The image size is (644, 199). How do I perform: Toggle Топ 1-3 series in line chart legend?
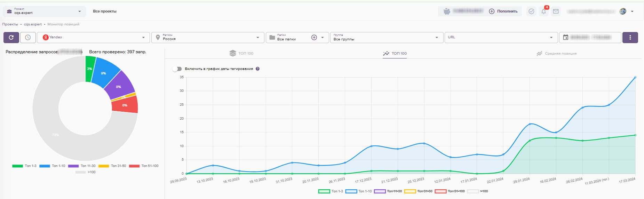pos(324,191)
